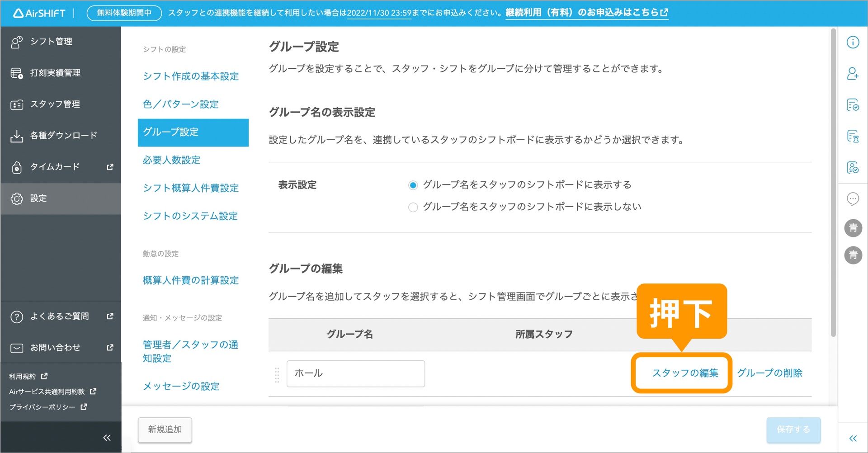Image resolution: width=868 pixels, height=453 pixels.
Task: Click the first 青 avatar icon
Action: click(x=853, y=227)
